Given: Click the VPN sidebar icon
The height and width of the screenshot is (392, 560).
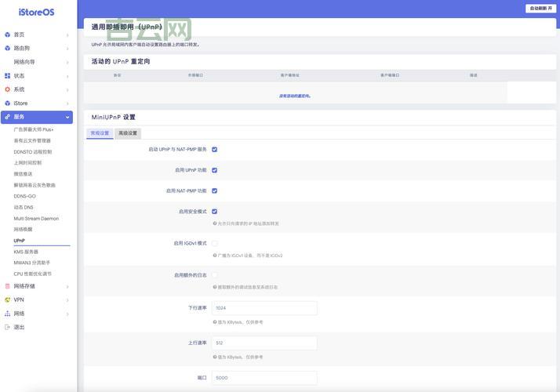Looking at the screenshot, I should point(8,300).
